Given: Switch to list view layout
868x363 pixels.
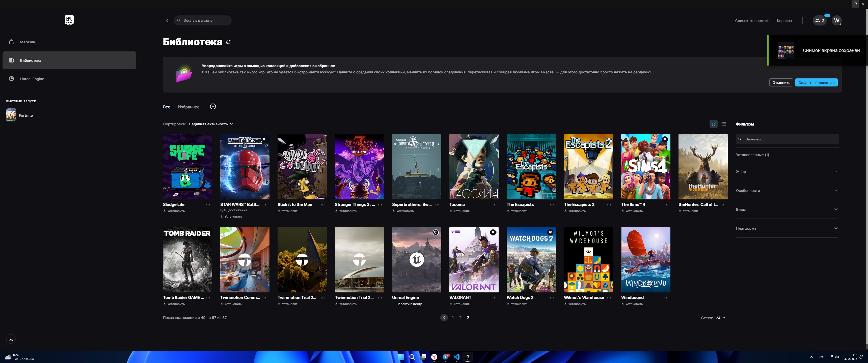Looking at the screenshot, I should coord(723,124).
